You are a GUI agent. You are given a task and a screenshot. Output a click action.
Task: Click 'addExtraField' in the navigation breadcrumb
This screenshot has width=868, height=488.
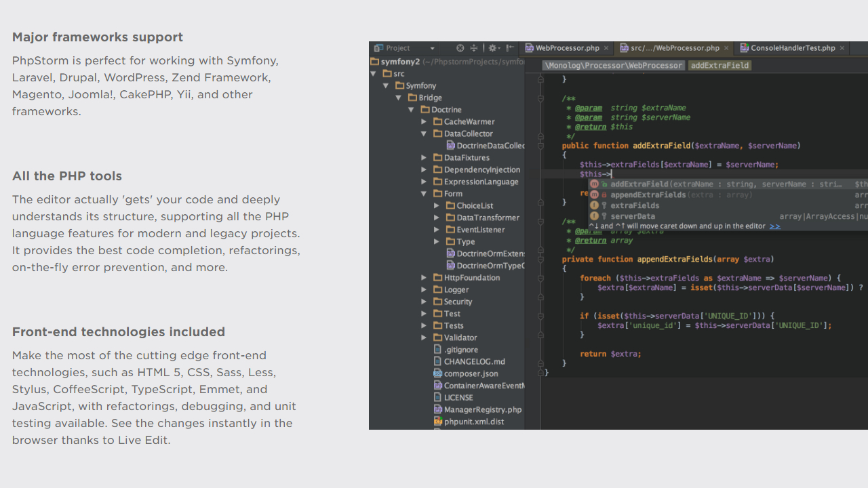(719, 65)
